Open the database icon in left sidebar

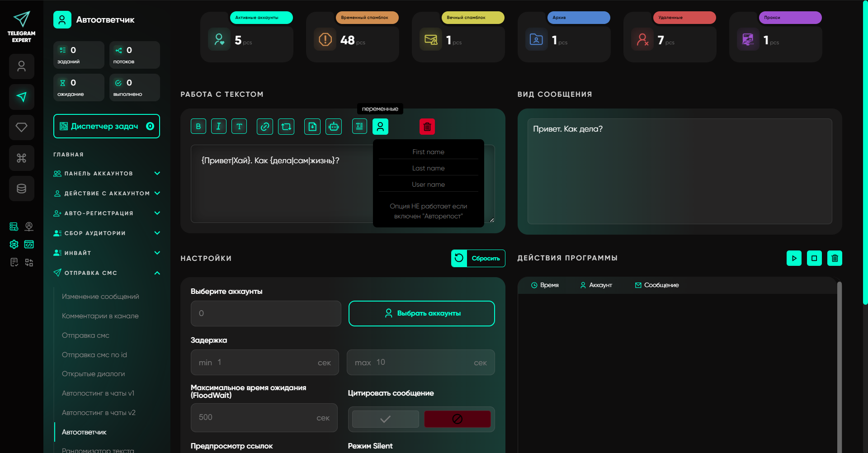click(x=21, y=189)
